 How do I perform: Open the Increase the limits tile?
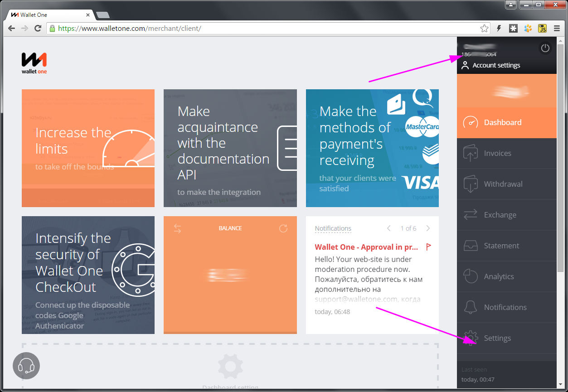88,148
